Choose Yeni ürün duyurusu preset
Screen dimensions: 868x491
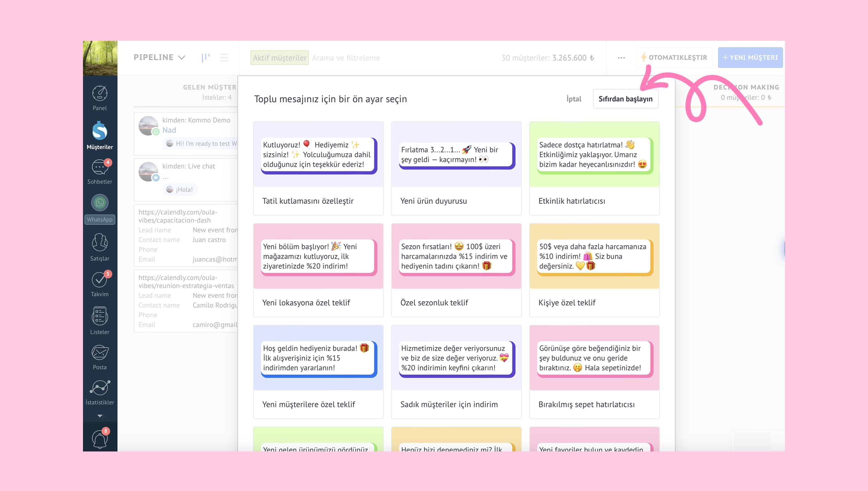click(x=456, y=168)
